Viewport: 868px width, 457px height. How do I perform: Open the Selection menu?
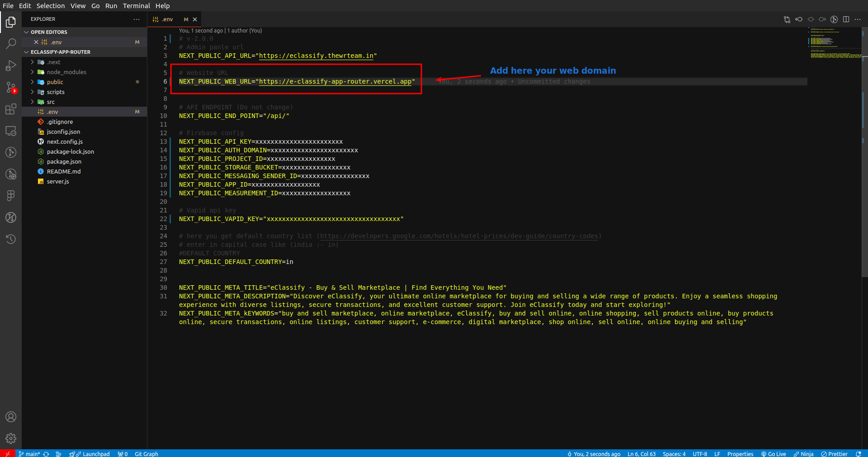coord(51,6)
